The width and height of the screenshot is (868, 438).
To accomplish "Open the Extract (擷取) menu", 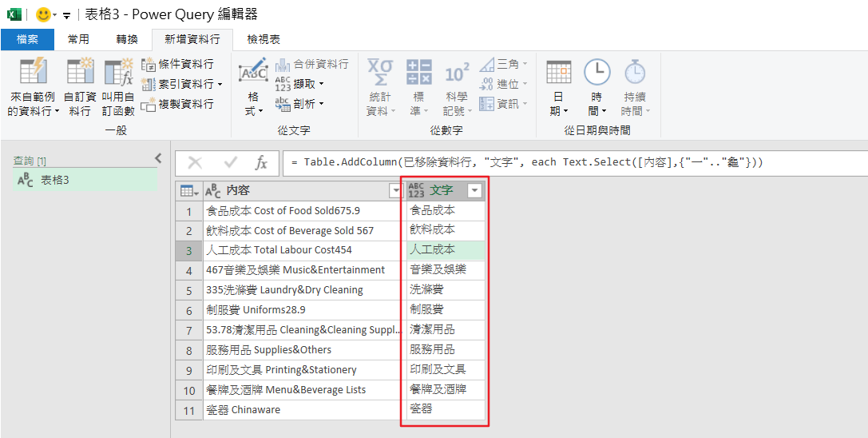I will (299, 84).
